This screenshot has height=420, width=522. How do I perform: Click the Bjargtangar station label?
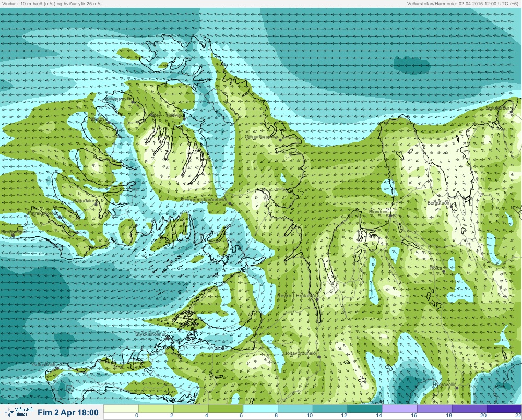[x=13, y=232]
